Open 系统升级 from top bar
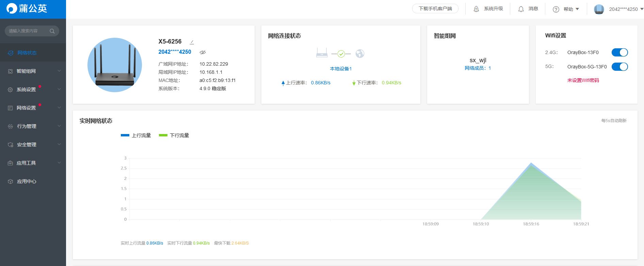Screen dimensions: 644x266 pos(494,9)
